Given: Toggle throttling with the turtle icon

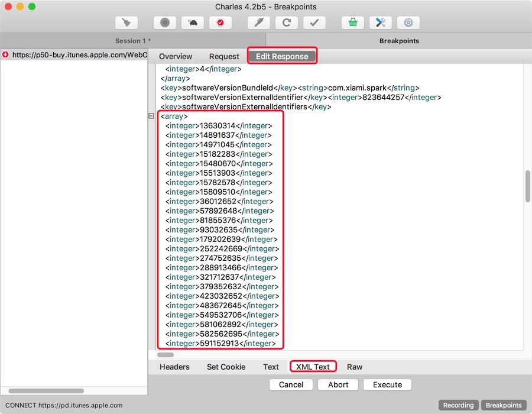Looking at the screenshot, I should click(193, 22).
